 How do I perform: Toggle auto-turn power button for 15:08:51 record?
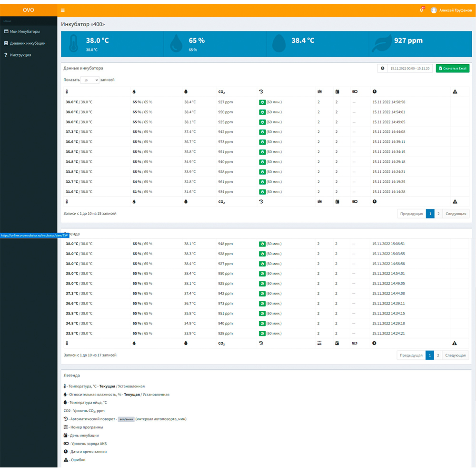click(x=262, y=244)
